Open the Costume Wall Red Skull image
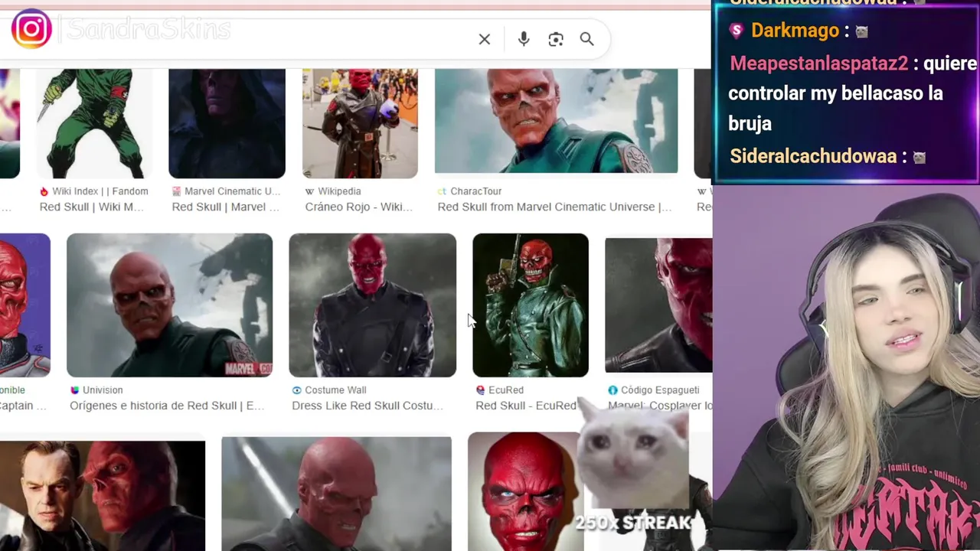 coord(372,305)
